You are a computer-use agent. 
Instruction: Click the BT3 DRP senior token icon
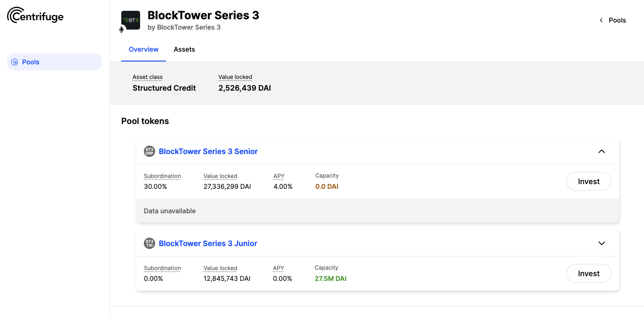[x=149, y=151]
